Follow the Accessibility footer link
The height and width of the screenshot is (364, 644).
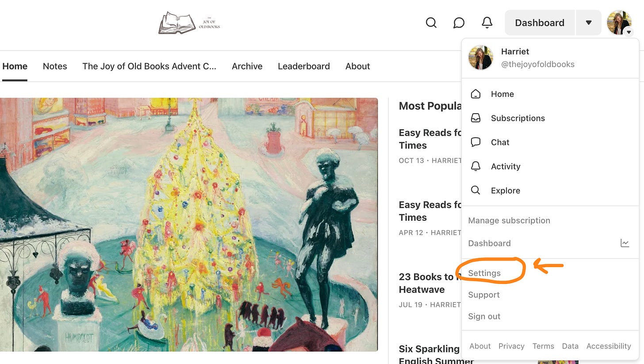click(609, 346)
